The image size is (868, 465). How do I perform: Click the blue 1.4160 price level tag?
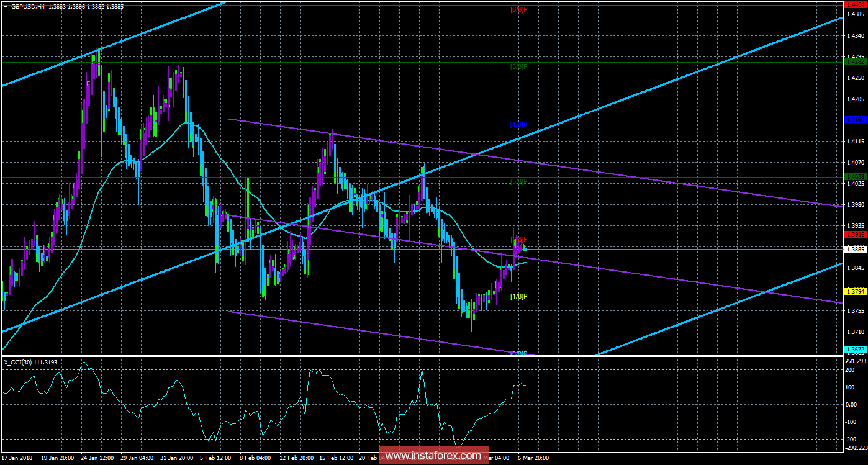coord(855,119)
